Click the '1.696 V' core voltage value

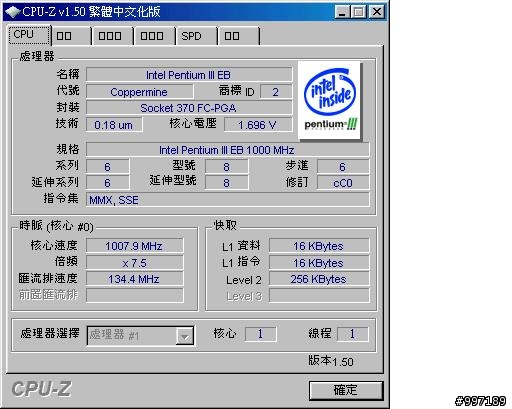258,125
